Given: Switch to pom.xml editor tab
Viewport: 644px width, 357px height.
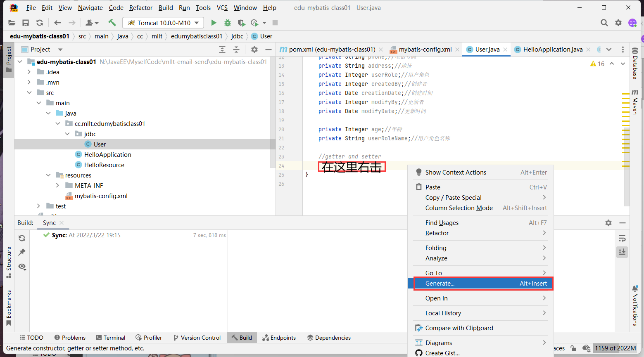Looking at the screenshot, I should [x=332, y=50].
